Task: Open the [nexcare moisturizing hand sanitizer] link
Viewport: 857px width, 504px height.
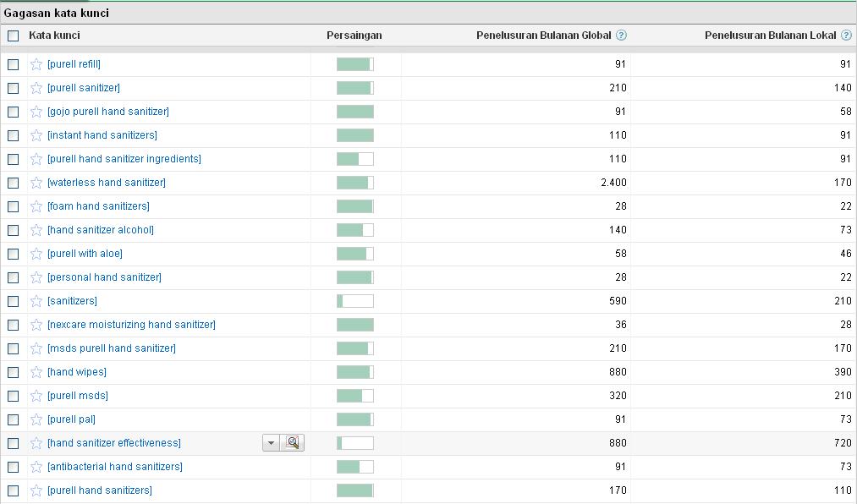Action: (131, 325)
